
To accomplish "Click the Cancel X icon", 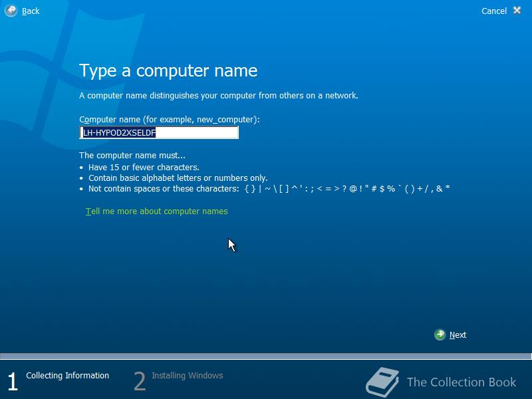I will point(517,11).
